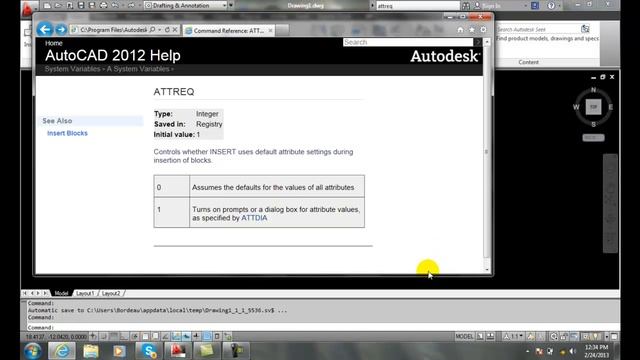Click the Clean Screen icon in status bar
This screenshot has width=640, height=360.
tap(614, 336)
